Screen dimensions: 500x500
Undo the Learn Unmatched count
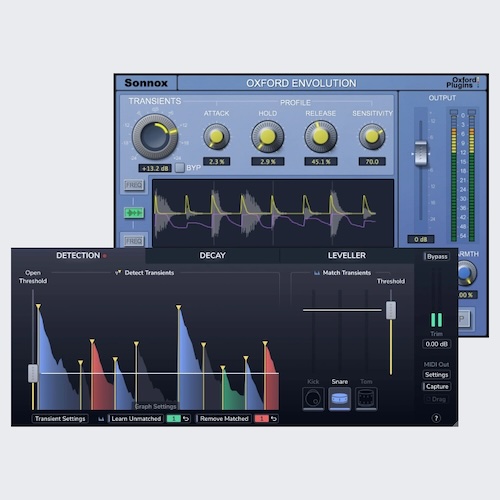click(186, 419)
